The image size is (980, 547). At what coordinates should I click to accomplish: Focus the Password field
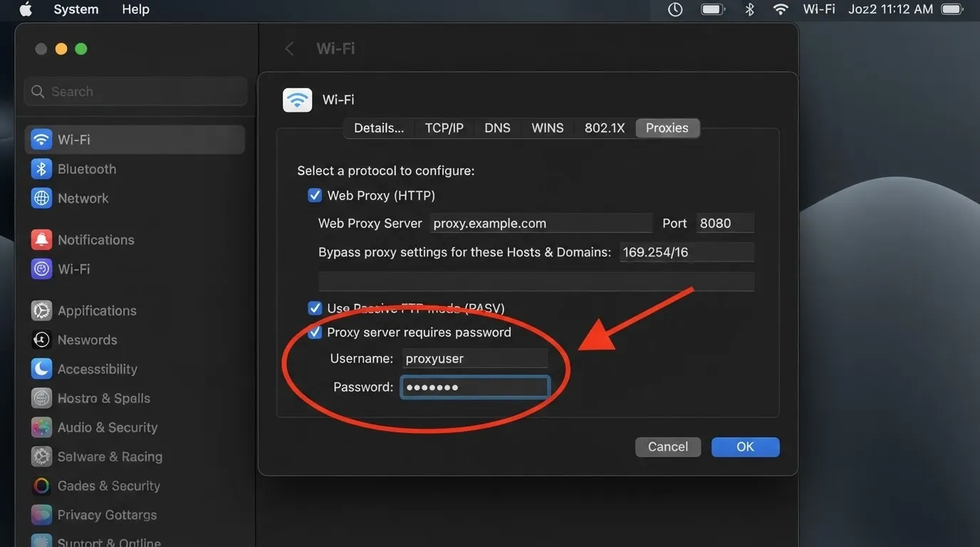pyautogui.click(x=475, y=387)
